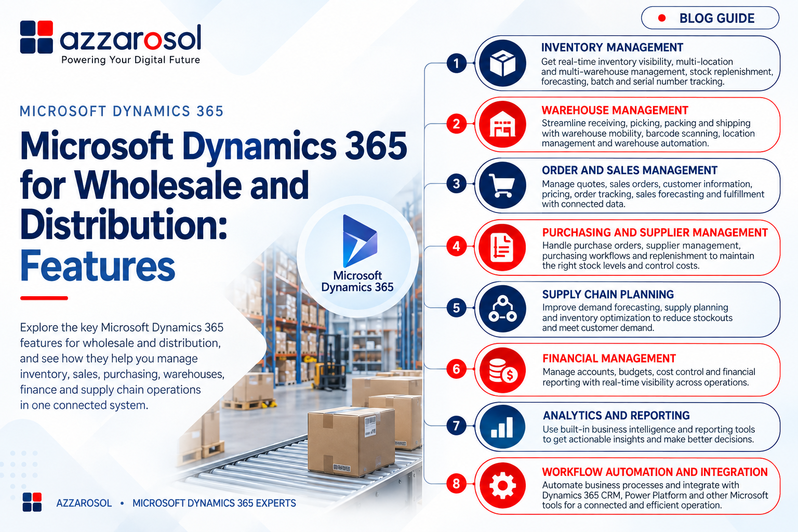This screenshot has width=798, height=532.
Task: Click 'Get real-time inventory visibility' description
Action: [x=657, y=72]
